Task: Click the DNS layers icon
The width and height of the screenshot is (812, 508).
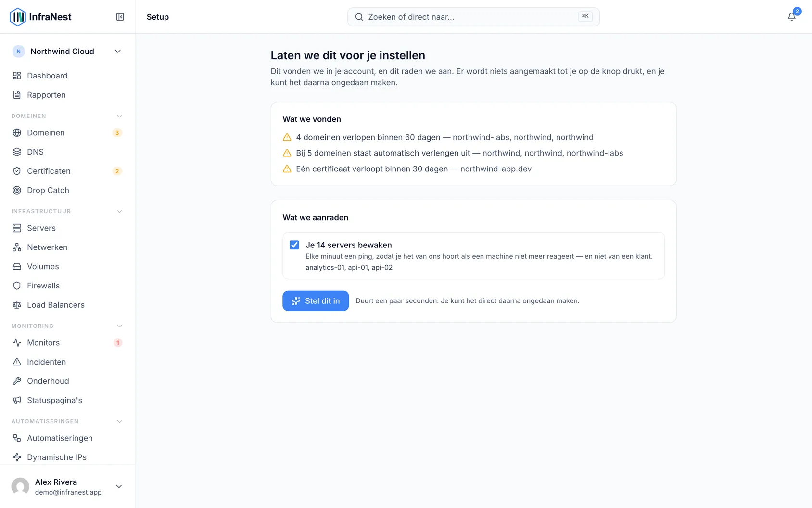Action: (x=17, y=152)
